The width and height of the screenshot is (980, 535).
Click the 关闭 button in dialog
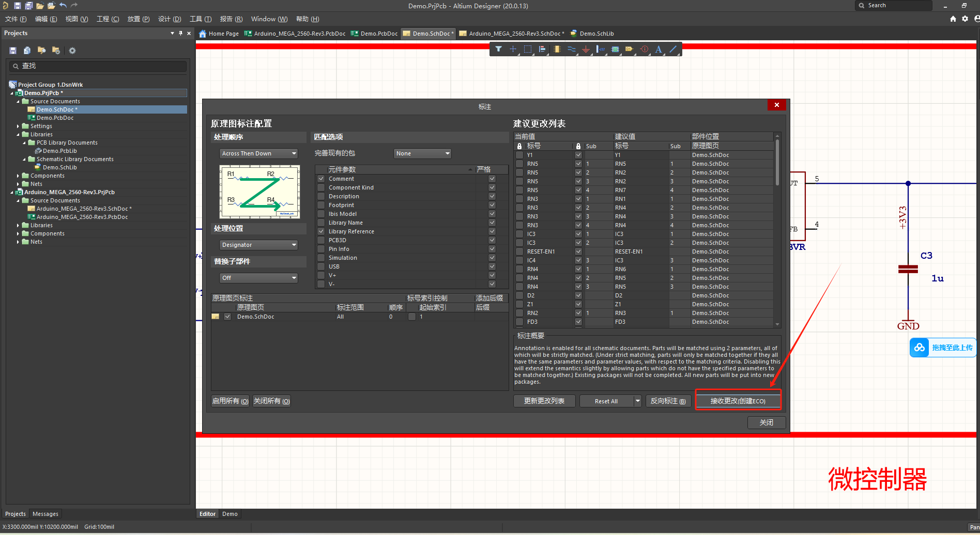767,422
